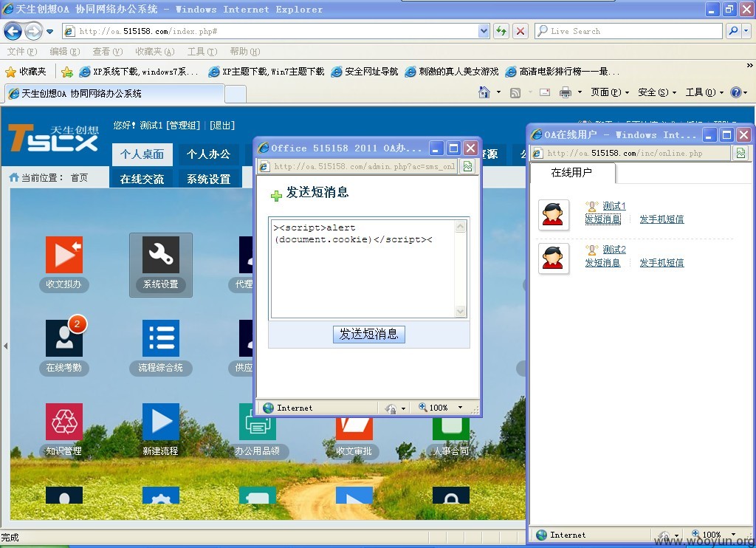
Task: Open the 文件(F) menu
Action: (21, 52)
